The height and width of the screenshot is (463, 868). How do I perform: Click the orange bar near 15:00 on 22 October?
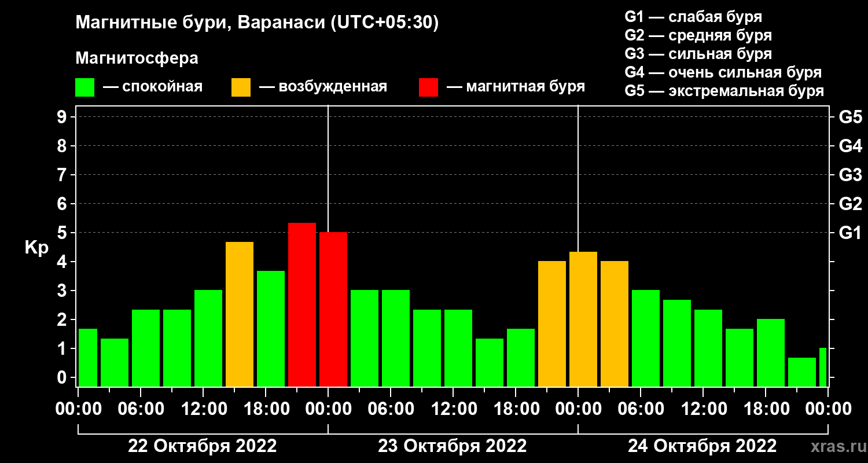tap(240, 314)
